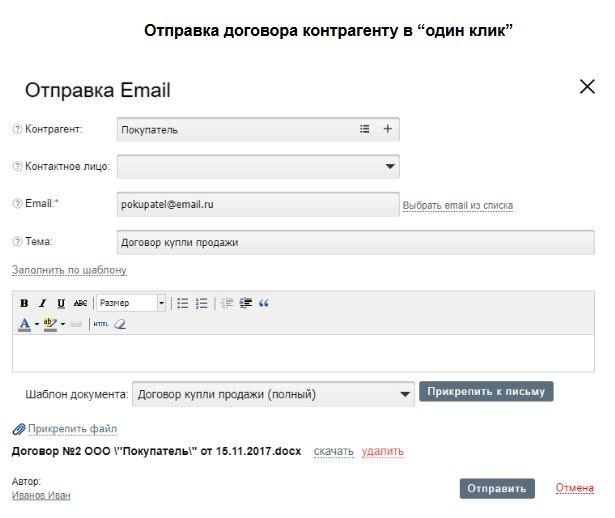Screen dimensions: 615x518
Task: Click the Заполнить по шаблону link
Action: coord(69,270)
